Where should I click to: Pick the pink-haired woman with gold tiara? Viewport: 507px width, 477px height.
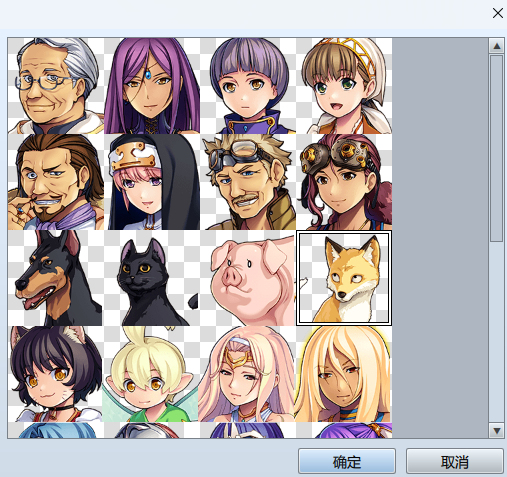coord(248,374)
